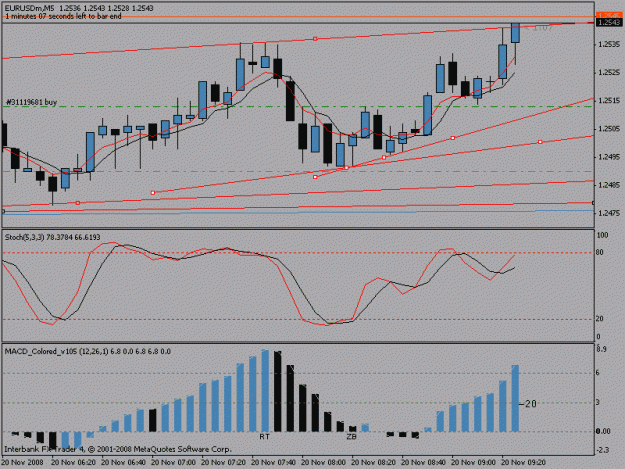This screenshot has width=625, height=469.
Task: Click the 0.00 value on MACD scale
Action: point(603,431)
